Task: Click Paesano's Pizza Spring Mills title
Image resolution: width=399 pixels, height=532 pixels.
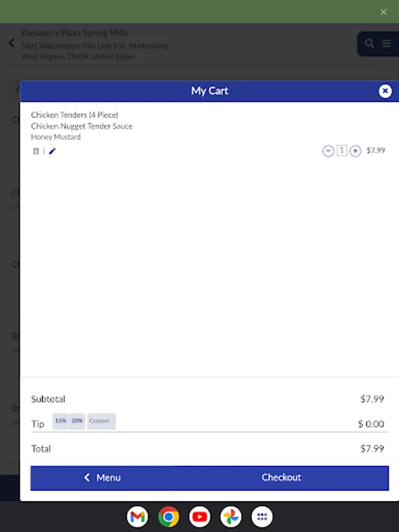Action: click(x=74, y=33)
